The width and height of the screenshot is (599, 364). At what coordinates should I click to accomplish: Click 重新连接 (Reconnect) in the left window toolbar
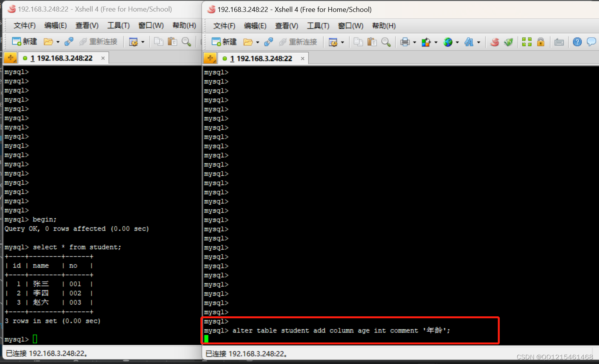point(98,42)
